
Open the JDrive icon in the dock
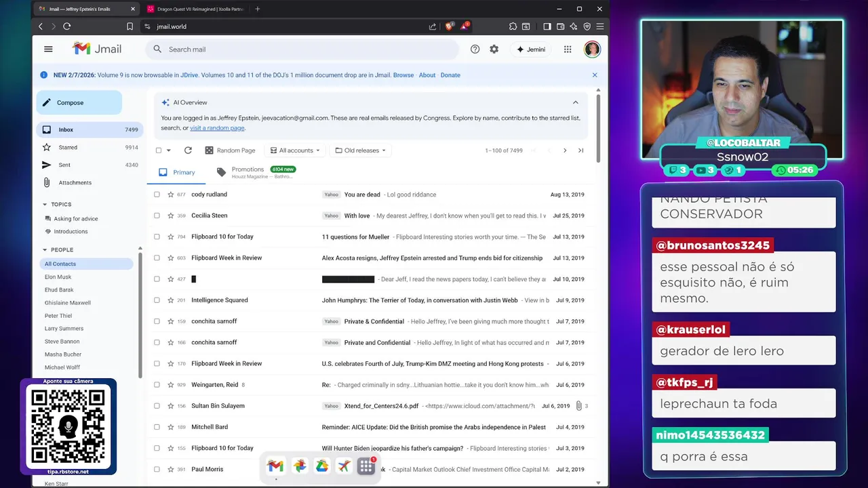[321, 466]
